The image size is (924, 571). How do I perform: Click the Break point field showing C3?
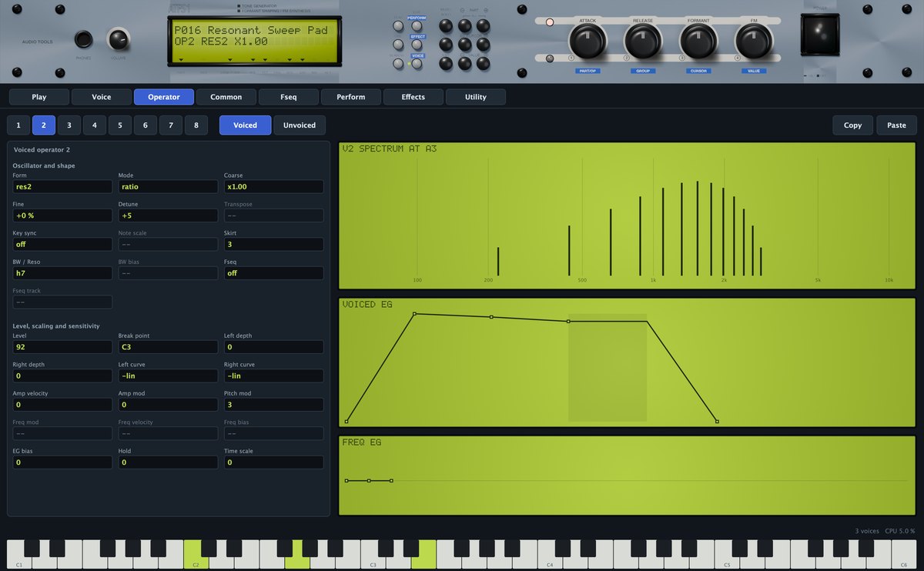168,347
